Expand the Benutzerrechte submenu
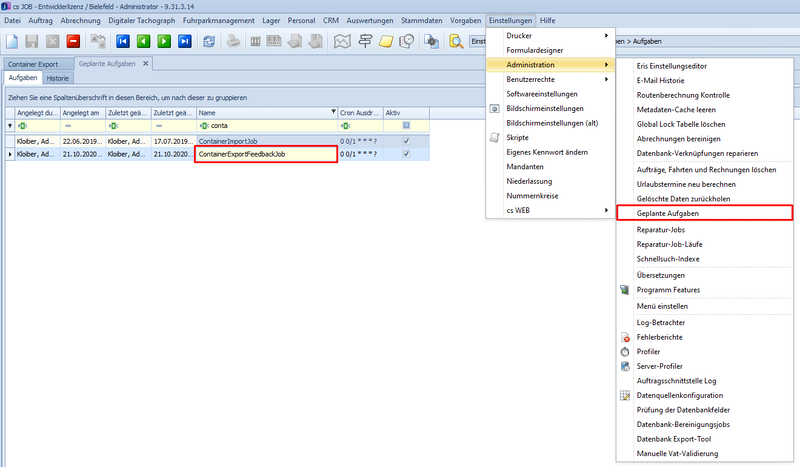The width and height of the screenshot is (800, 467). point(551,80)
